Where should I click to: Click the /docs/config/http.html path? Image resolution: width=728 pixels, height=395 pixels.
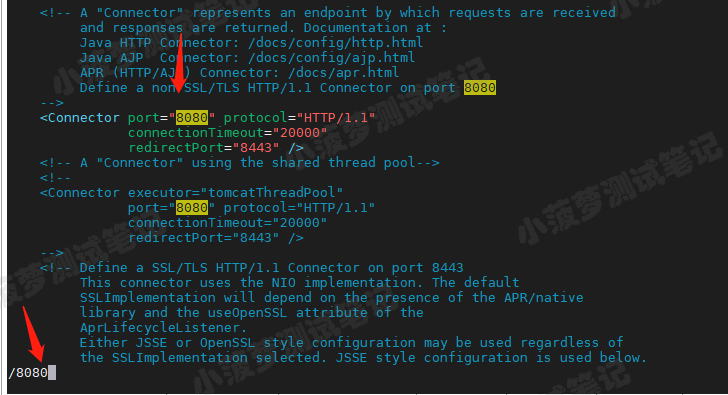[x=335, y=43]
